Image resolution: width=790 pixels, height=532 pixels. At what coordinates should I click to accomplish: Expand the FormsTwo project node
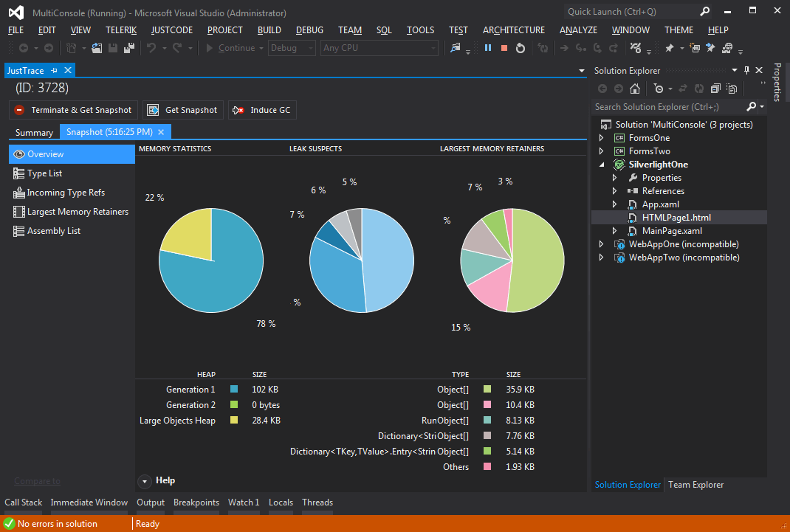pos(601,151)
